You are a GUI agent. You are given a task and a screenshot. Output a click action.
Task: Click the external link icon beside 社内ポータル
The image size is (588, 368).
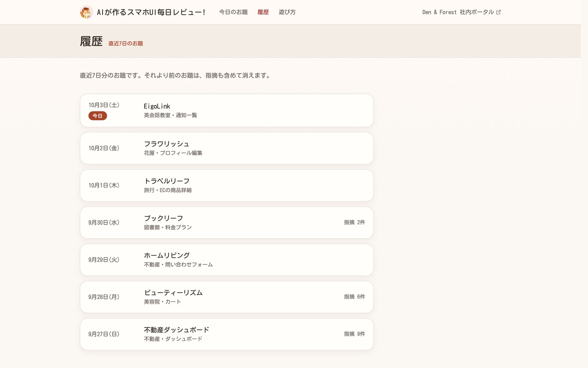click(x=498, y=12)
